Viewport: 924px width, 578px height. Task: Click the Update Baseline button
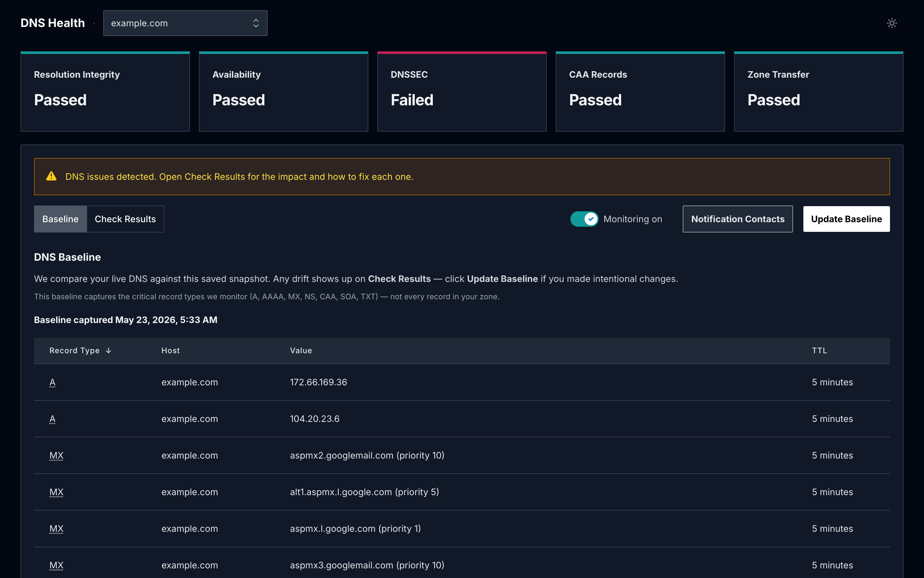click(x=846, y=219)
